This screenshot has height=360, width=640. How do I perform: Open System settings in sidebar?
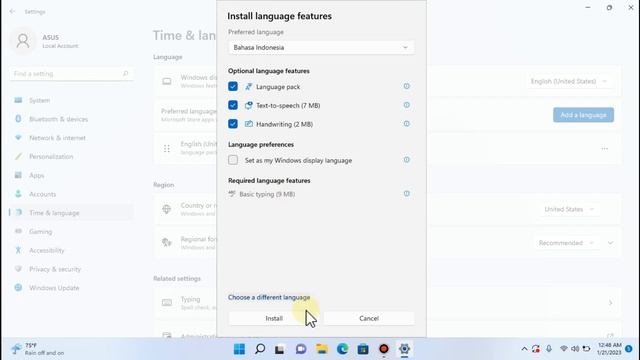71,100
